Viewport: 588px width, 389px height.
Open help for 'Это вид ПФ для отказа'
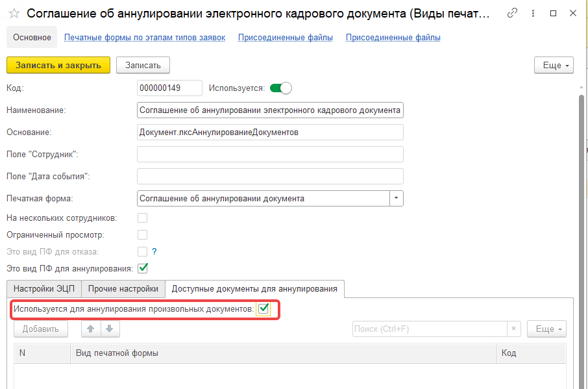click(154, 252)
